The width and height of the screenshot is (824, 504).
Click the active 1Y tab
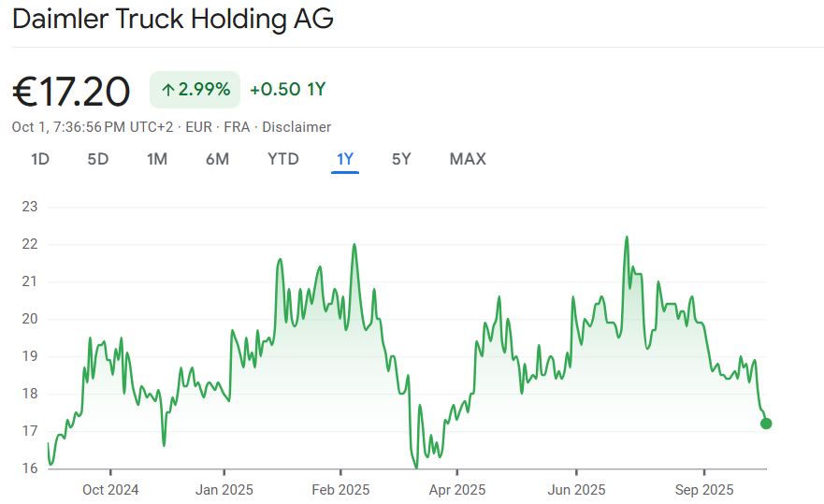click(345, 159)
